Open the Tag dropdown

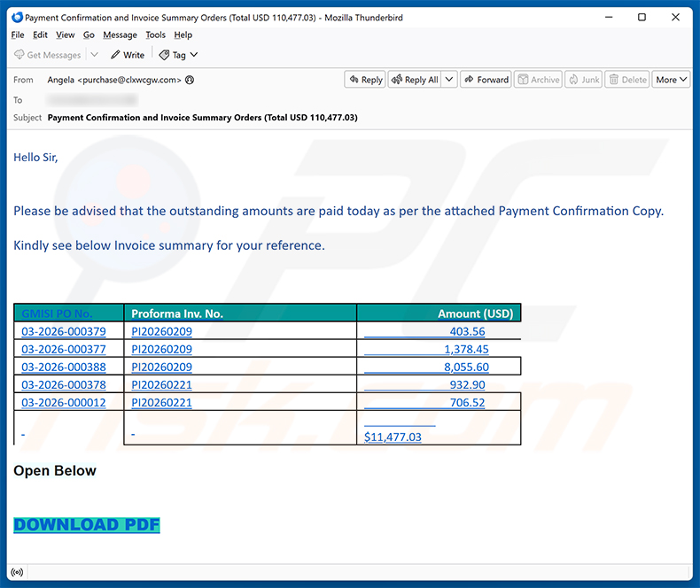179,55
